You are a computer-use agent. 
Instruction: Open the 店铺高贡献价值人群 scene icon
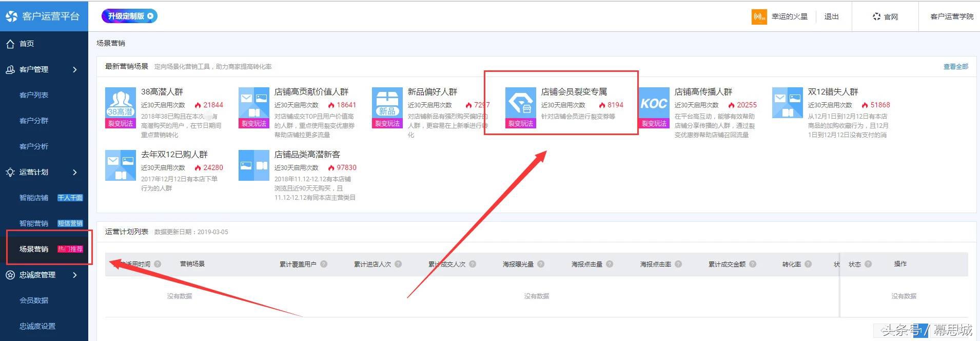pos(253,108)
